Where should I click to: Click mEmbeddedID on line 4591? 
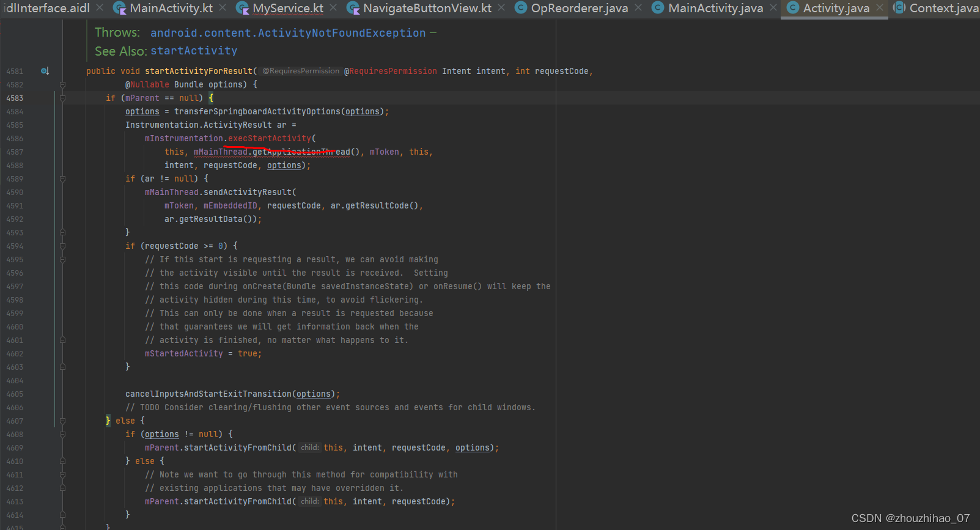pyautogui.click(x=230, y=205)
